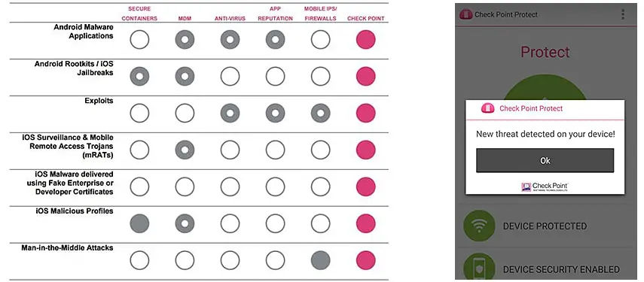Click the Check Point Software Technologies logo
Viewport: 644px width, 282px height.
pos(545,186)
